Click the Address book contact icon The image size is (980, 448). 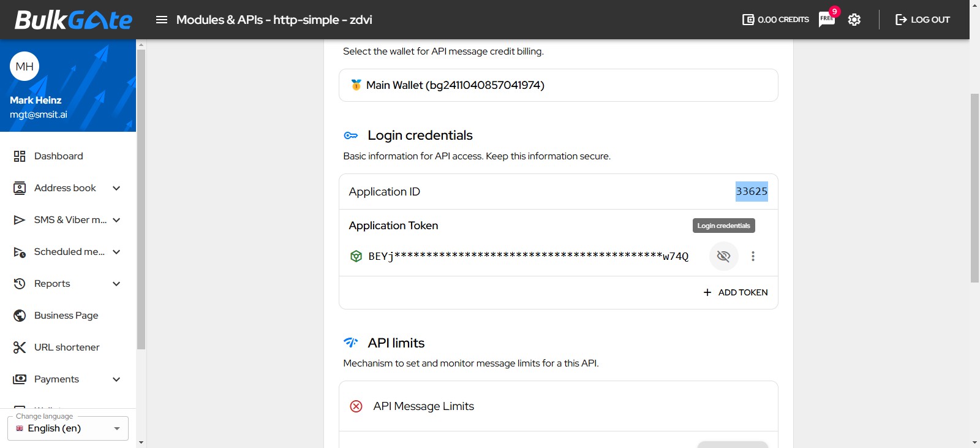pos(20,188)
